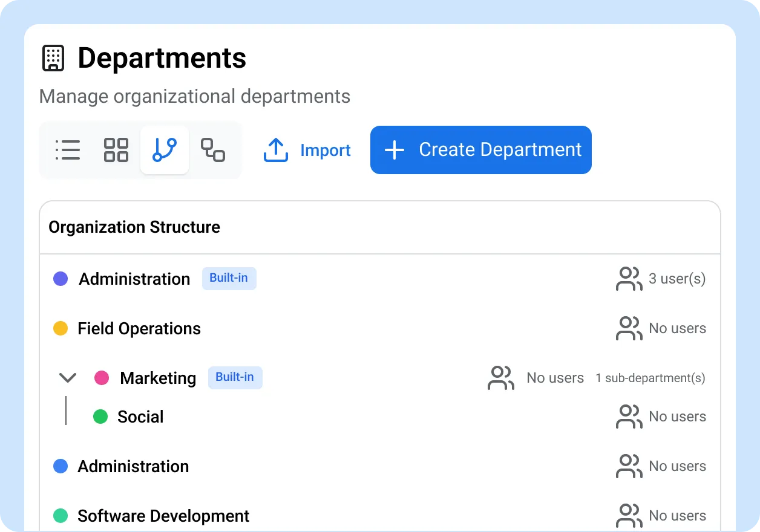760x532 pixels.
Task: Click the building icon beside Departments title
Action: tap(53, 57)
